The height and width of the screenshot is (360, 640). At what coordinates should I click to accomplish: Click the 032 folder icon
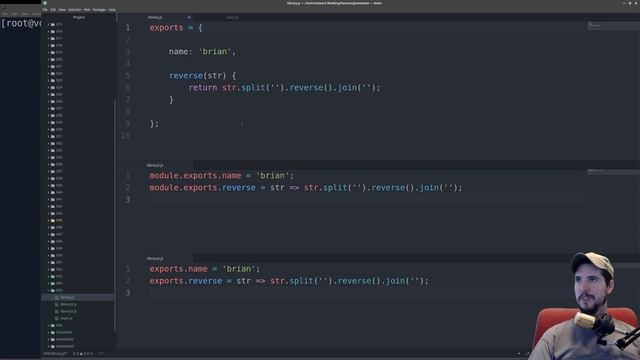point(53,143)
